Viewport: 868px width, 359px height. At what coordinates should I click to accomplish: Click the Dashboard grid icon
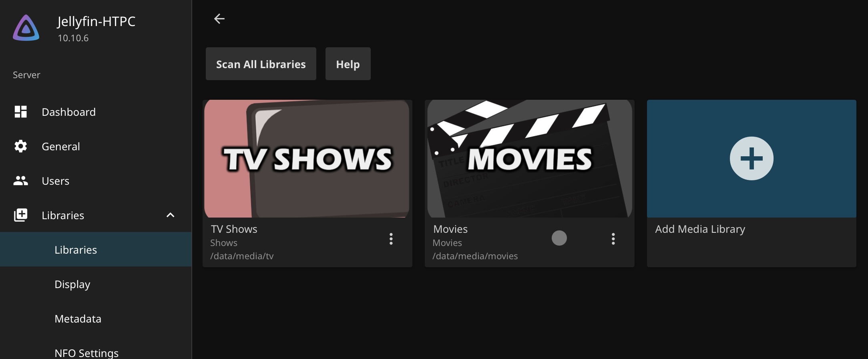point(20,112)
